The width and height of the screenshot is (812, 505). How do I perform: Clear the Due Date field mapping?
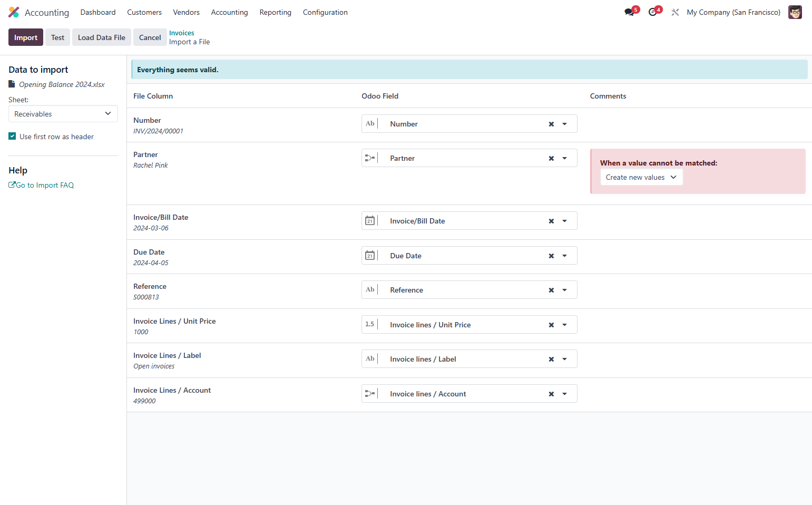coord(551,256)
